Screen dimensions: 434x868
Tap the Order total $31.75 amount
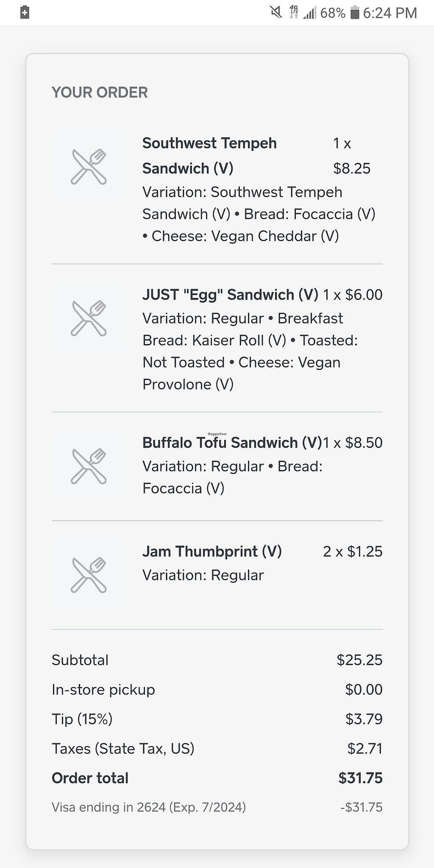click(x=360, y=778)
